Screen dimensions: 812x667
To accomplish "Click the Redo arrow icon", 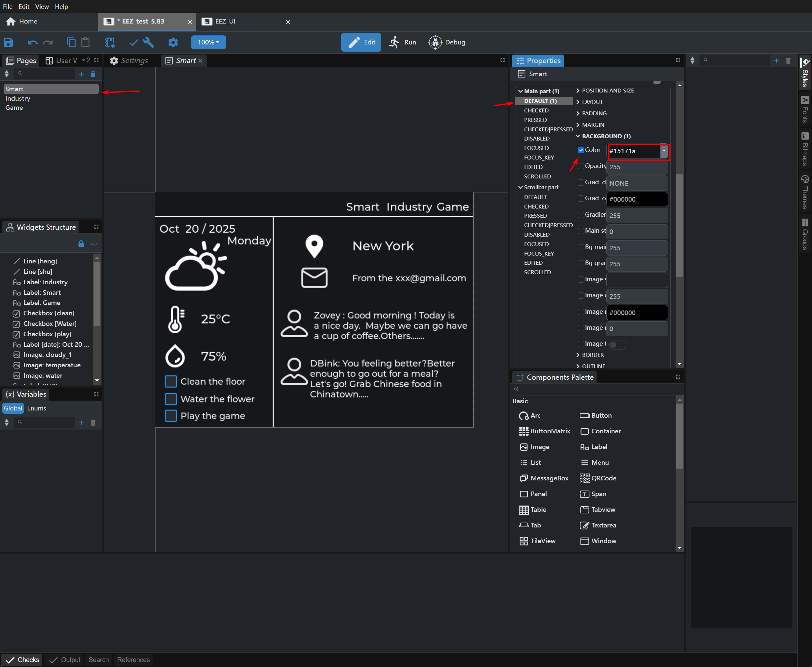I will click(48, 42).
